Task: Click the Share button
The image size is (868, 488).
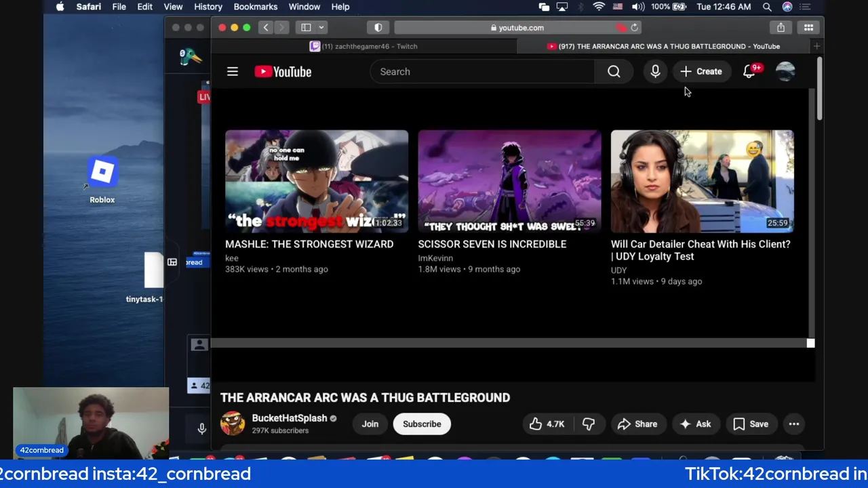Action: click(637, 424)
